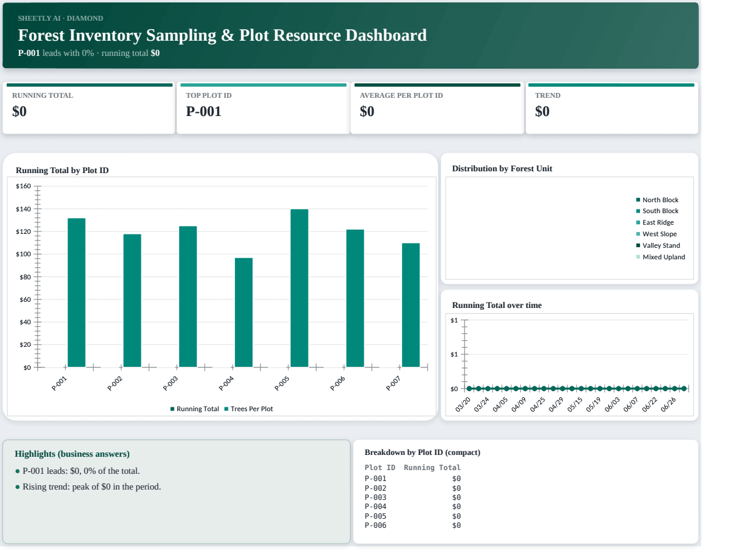Click East Ridge legend swatch
This screenshot has width=745, height=560.
tap(638, 223)
